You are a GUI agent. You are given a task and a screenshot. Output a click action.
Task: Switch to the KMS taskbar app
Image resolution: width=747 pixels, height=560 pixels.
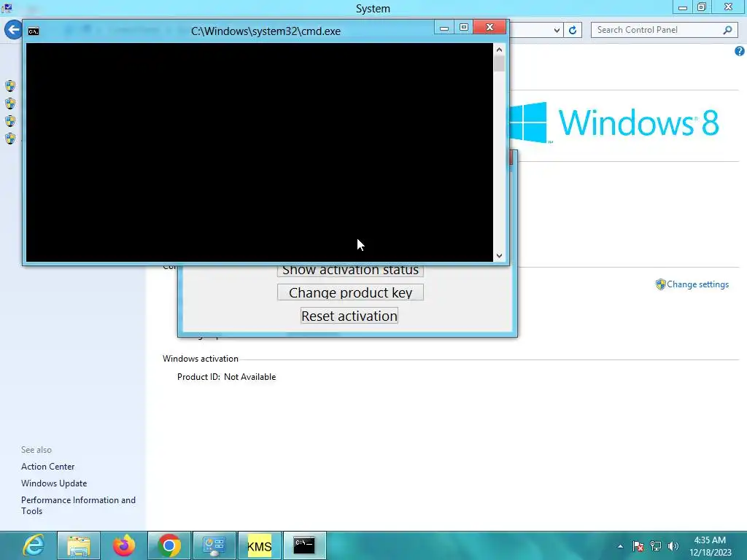pos(260,545)
